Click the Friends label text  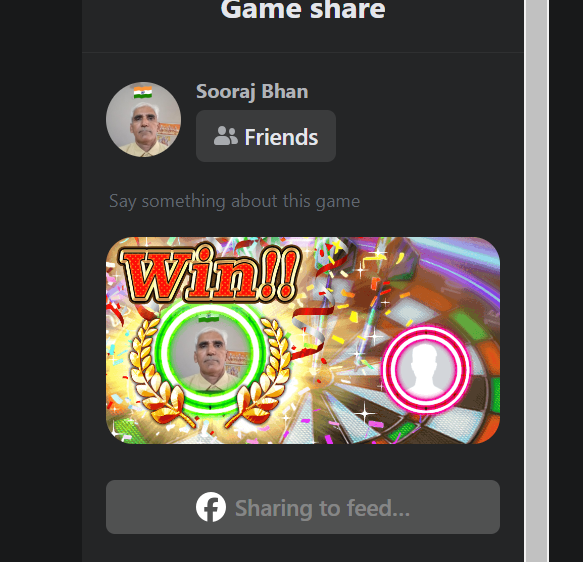pyautogui.click(x=281, y=137)
